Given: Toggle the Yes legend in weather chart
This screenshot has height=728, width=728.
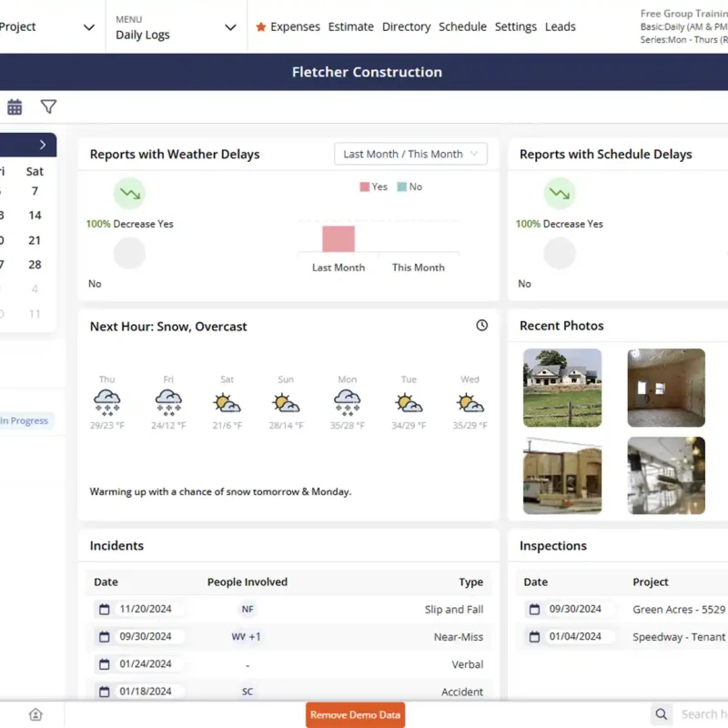Looking at the screenshot, I should 373,187.
